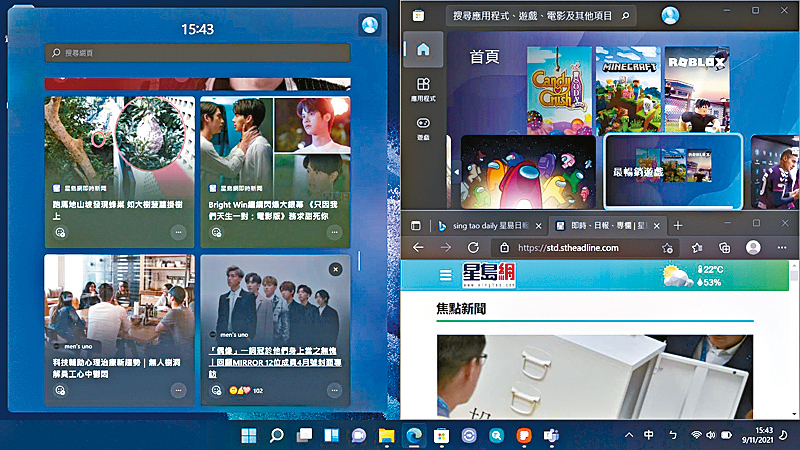800x450 pixels.
Task: Open Minecraft tile in Store
Action: [628, 90]
